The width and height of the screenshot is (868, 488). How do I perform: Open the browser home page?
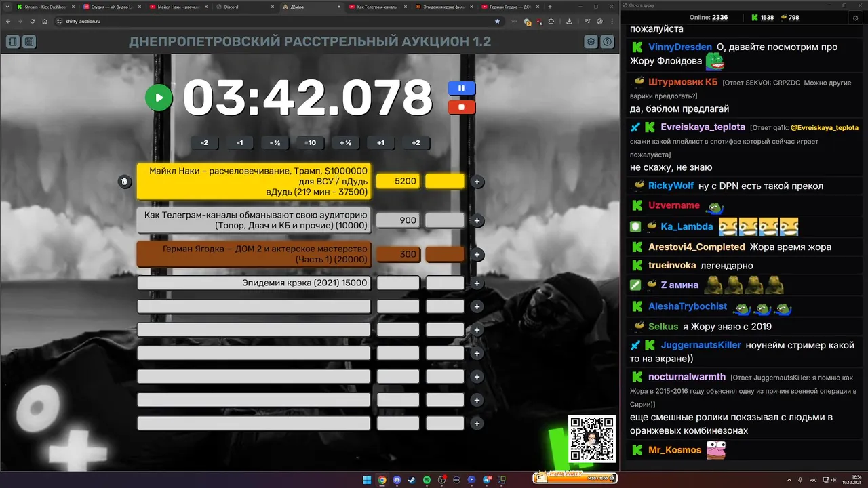[44, 22]
